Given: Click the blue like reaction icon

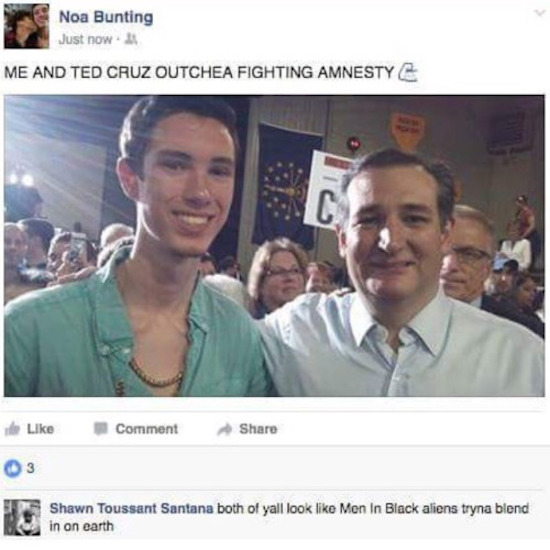Looking at the screenshot, I should (12, 469).
